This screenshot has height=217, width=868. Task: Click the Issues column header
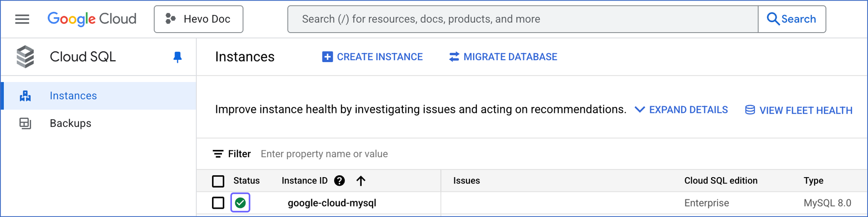pos(467,181)
